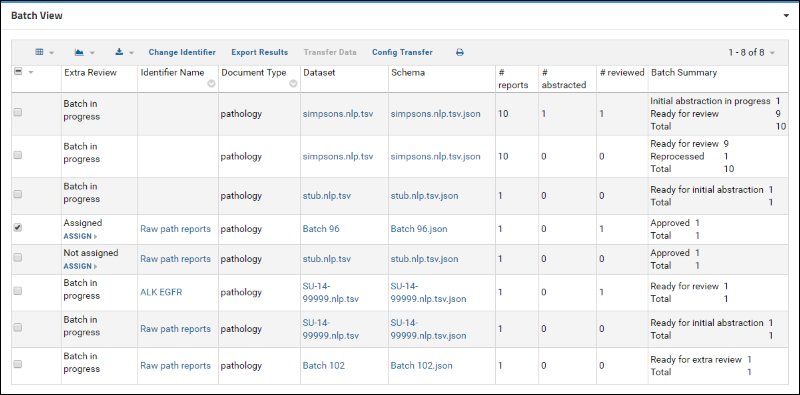
Task: Check the Batch 102 row checkbox
Action: pos(18,364)
